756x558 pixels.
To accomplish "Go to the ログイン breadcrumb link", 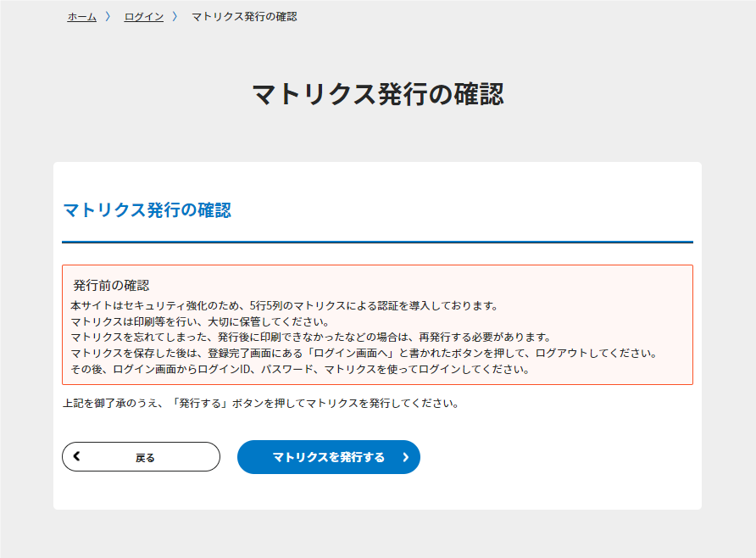I will pos(144,17).
